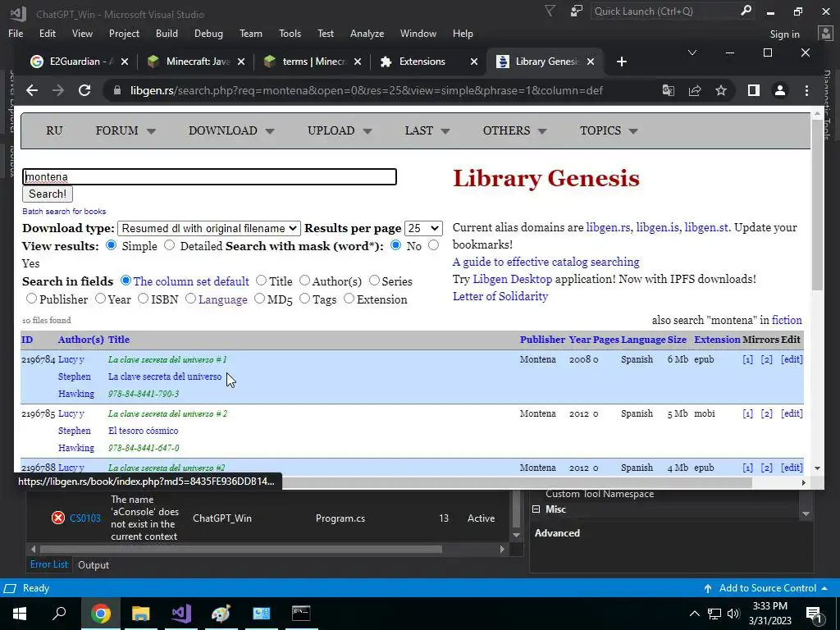Click Chrome icon on taskbar
Screen dimensions: 840x630
[x=100, y=614]
